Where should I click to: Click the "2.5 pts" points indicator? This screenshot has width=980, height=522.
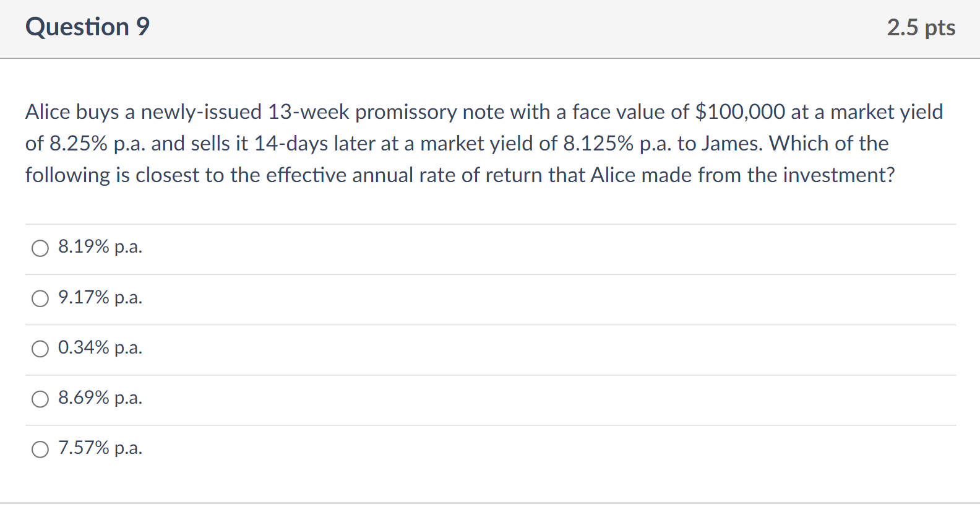point(921,28)
